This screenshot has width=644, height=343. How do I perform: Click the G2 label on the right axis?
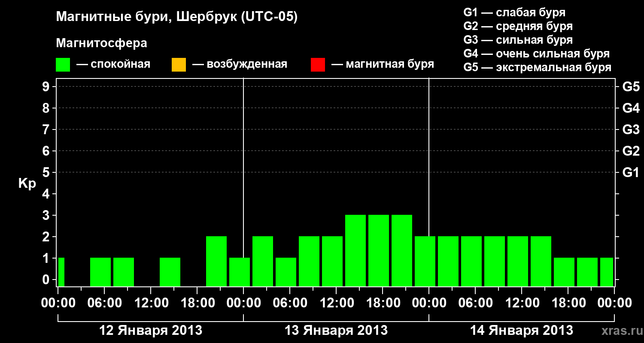(631, 151)
